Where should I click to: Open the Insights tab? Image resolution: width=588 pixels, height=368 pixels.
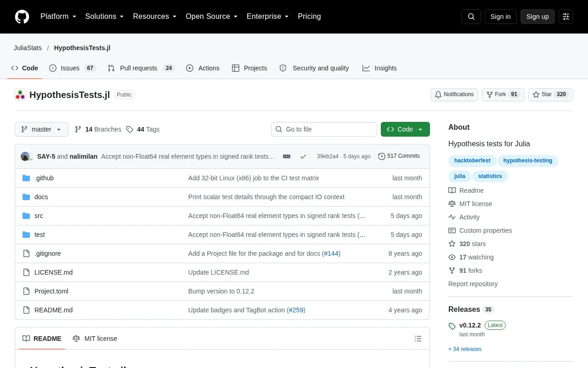(x=379, y=68)
